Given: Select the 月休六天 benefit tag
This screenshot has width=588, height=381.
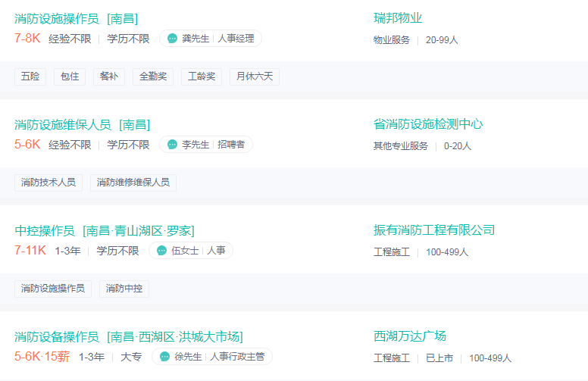Looking at the screenshot, I should coord(255,77).
